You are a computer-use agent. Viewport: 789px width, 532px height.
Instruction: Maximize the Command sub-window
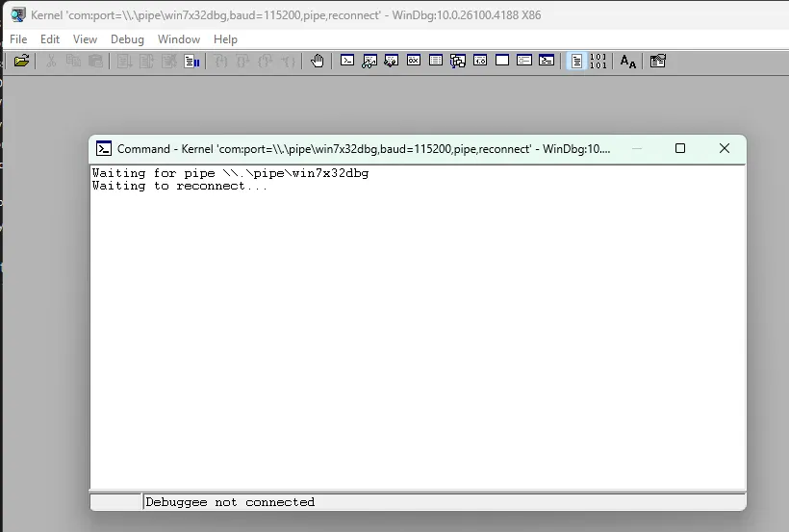click(x=680, y=148)
